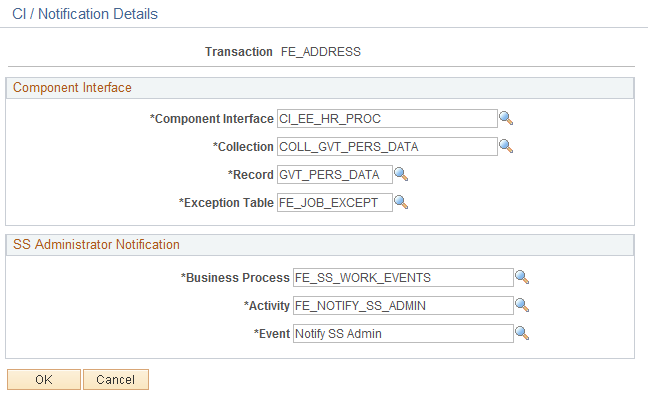Click the Event input field
The image size is (648, 400).
[x=402, y=334]
